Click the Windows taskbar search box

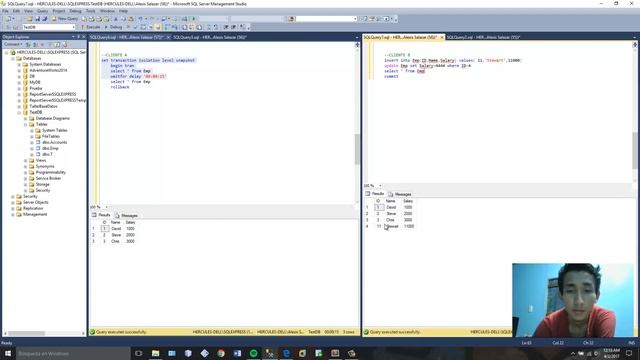(x=73, y=353)
